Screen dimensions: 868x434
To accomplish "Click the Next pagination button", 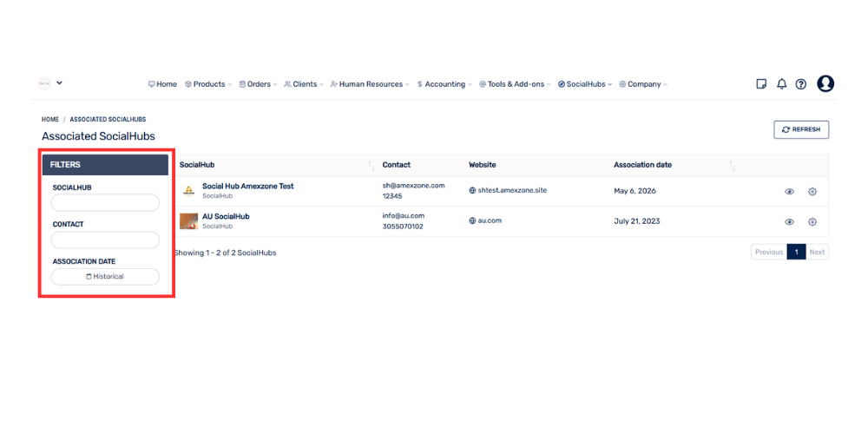I will coord(817,252).
